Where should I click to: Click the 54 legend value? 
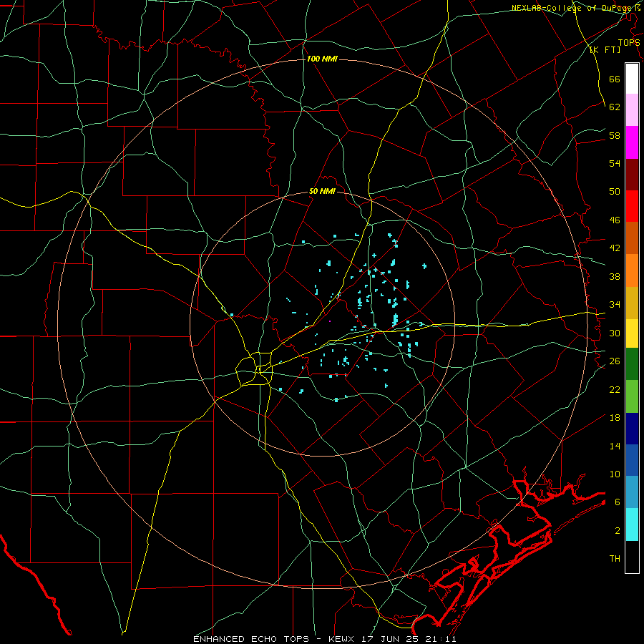click(615, 163)
